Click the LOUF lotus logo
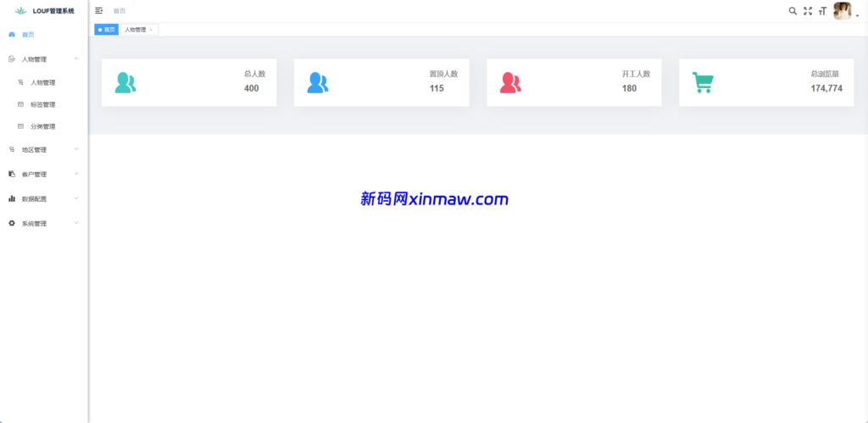Viewport: 868px width, 423px height. 21,11
